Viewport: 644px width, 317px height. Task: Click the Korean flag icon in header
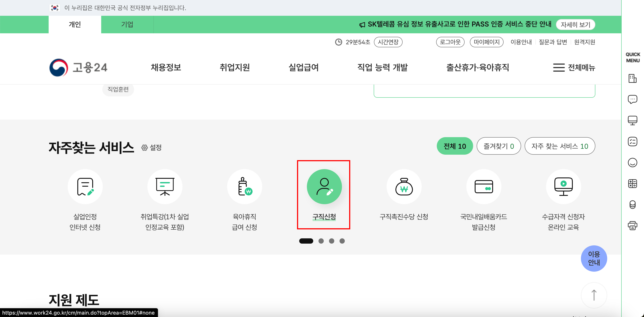click(55, 8)
